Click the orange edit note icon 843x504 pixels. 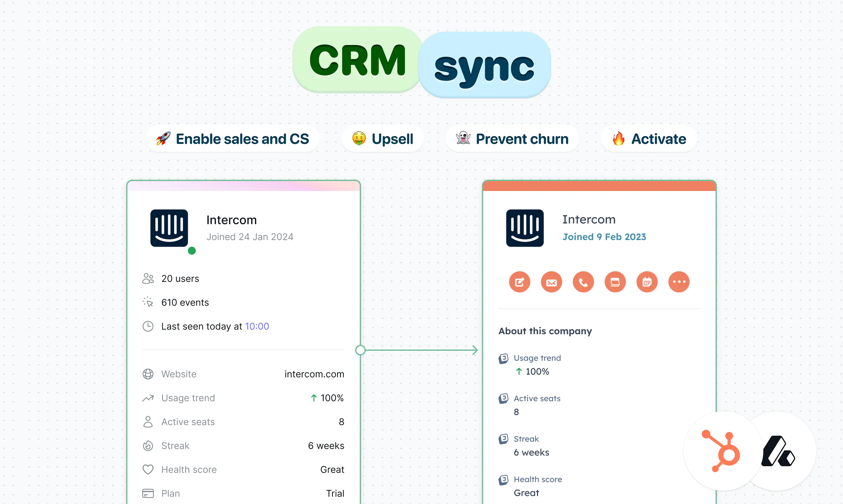tap(519, 282)
